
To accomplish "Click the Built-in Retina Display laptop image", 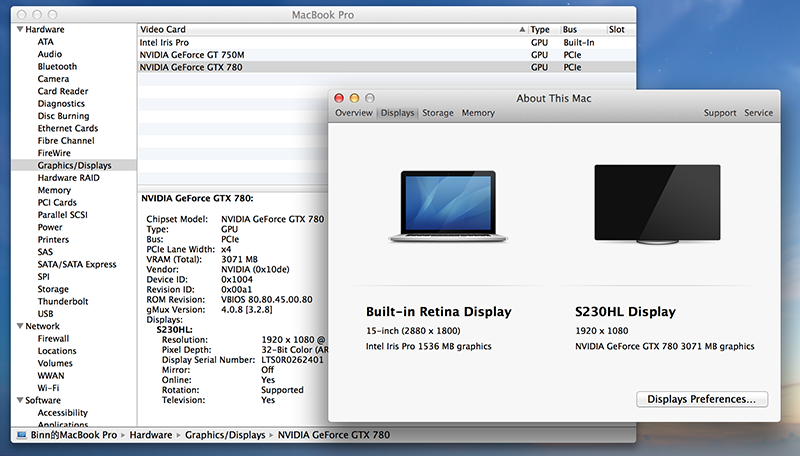I will [x=448, y=207].
